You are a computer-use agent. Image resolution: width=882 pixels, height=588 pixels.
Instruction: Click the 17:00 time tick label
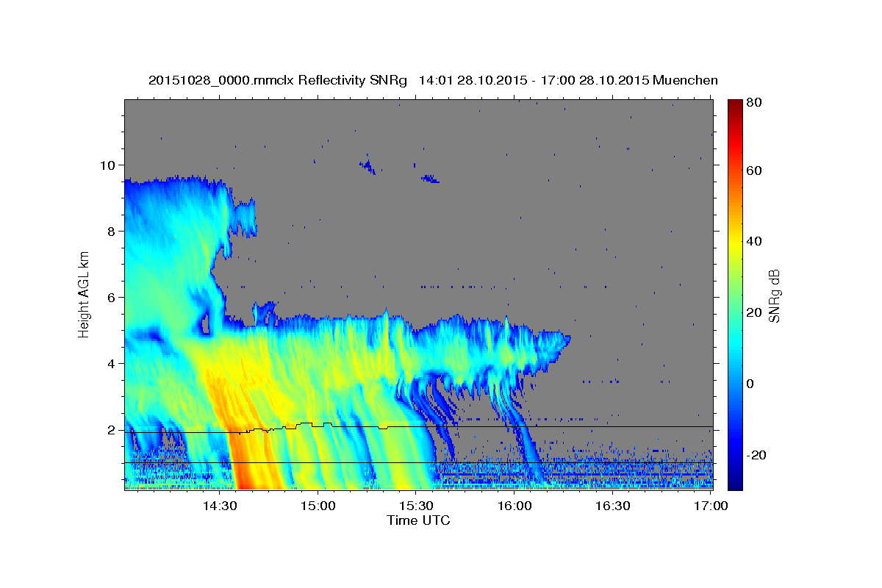coord(710,506)
